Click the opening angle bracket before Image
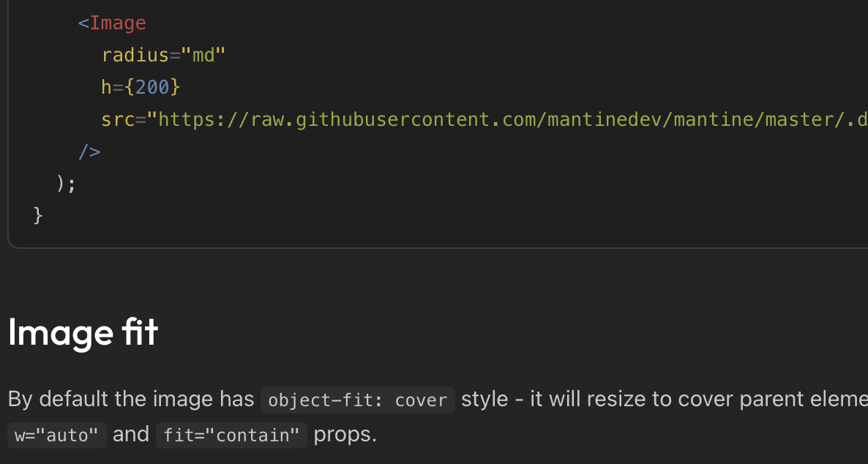 (x=83, y=23)
